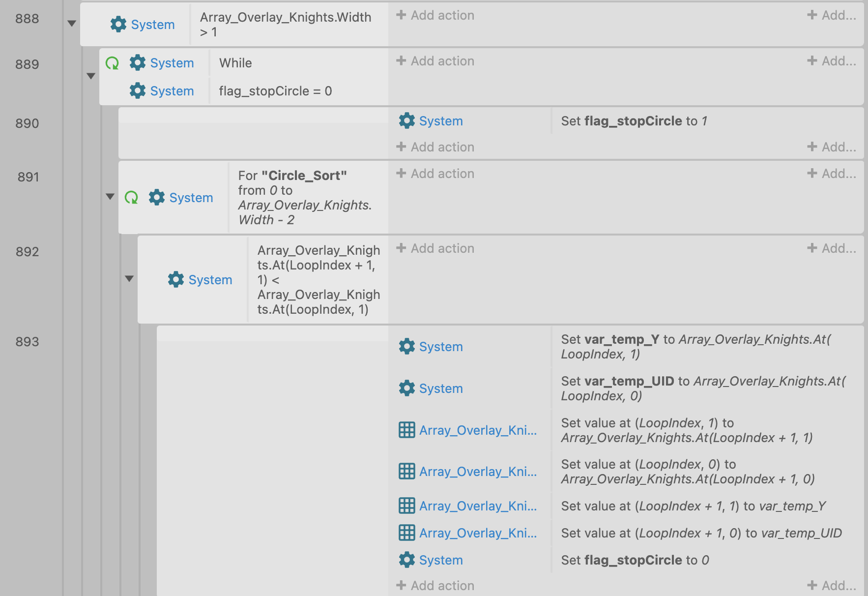Click event number 888 in margin
This screenshot has width=868, height=596.
click(x=27, y=19)
